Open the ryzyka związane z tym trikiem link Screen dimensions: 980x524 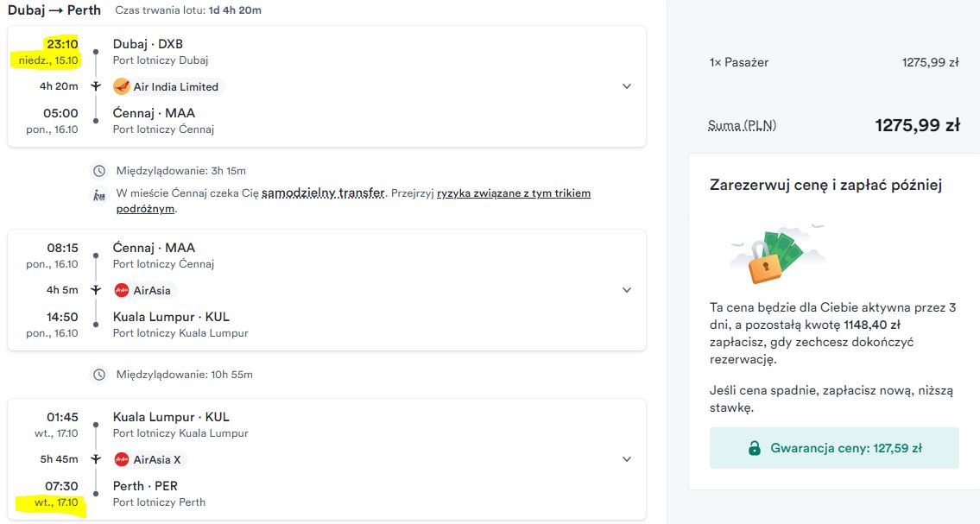click(514, 193)
